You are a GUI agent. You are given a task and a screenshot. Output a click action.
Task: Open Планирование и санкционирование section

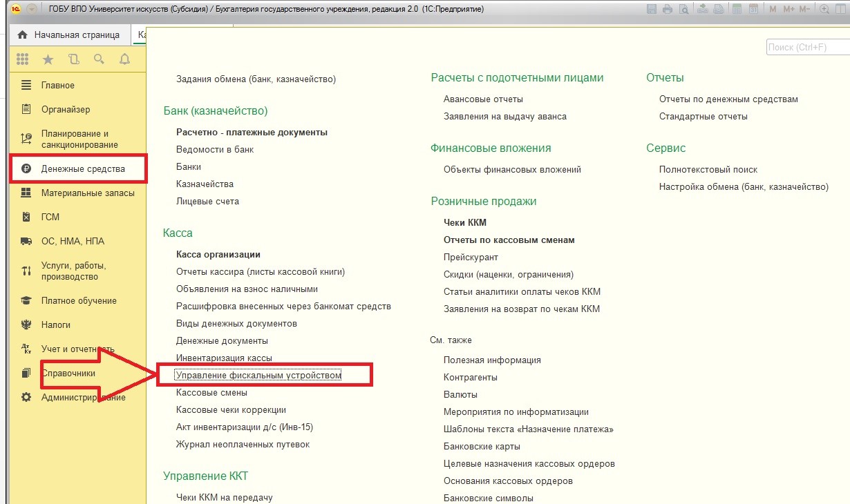(77, 139)
